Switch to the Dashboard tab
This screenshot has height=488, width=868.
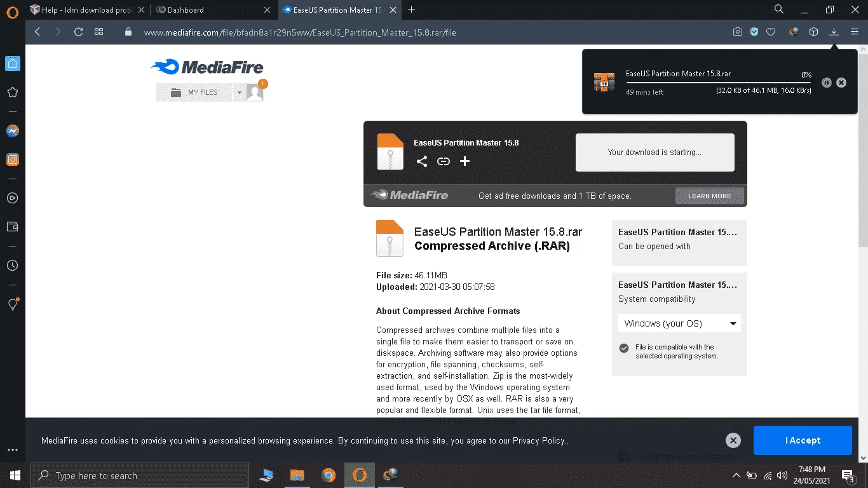[x=214, y=10]
